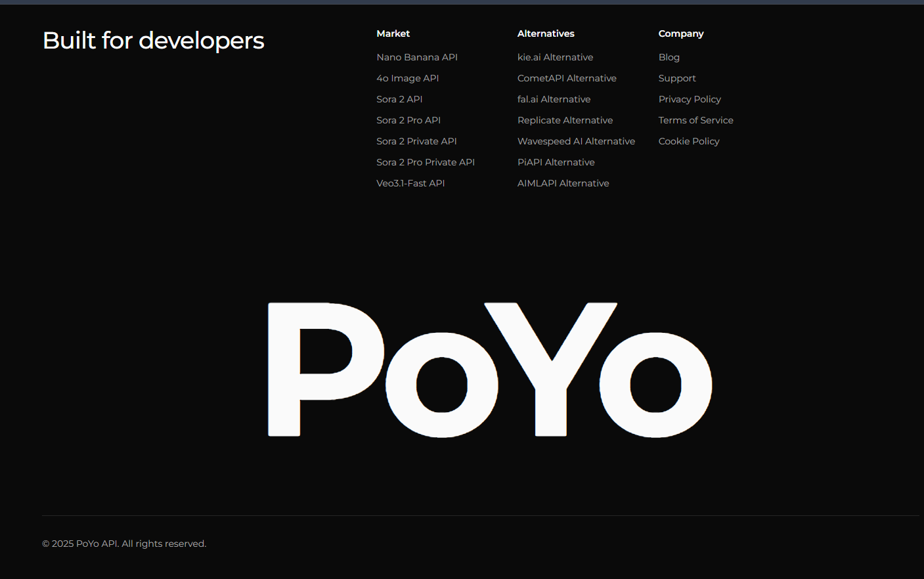Open the Nano Banana API link
This screenshot has width=924, height=579.
point(417,57)
